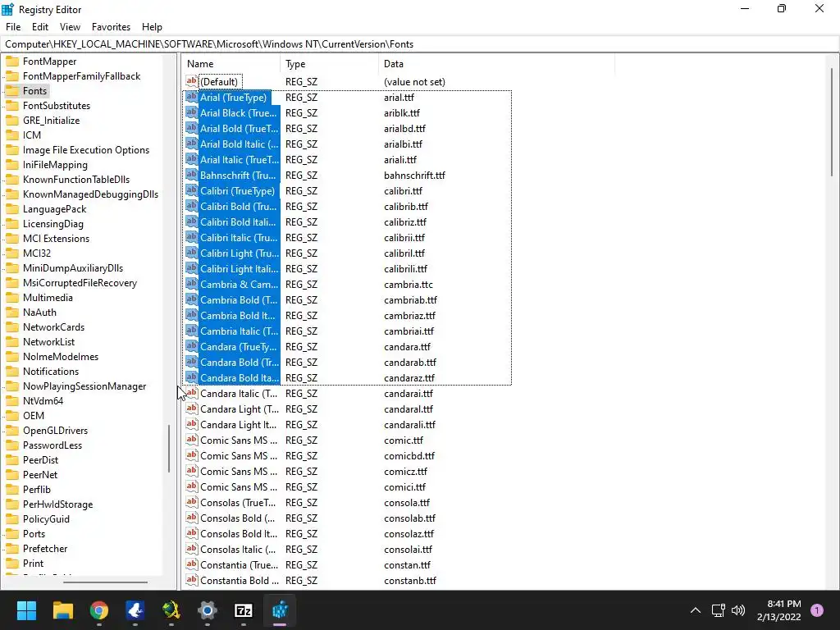Select the ICM folder icon
840x630 pixels.
[x=12, y=135]
